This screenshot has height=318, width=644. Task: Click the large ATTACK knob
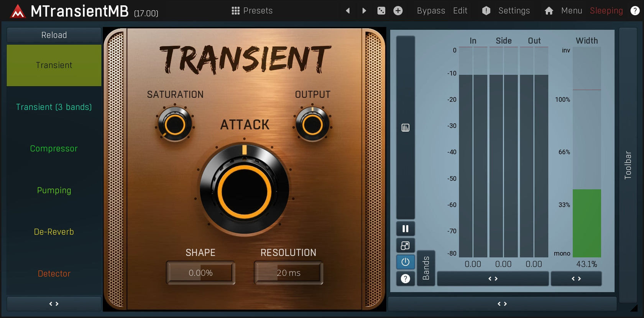point(245,191)
